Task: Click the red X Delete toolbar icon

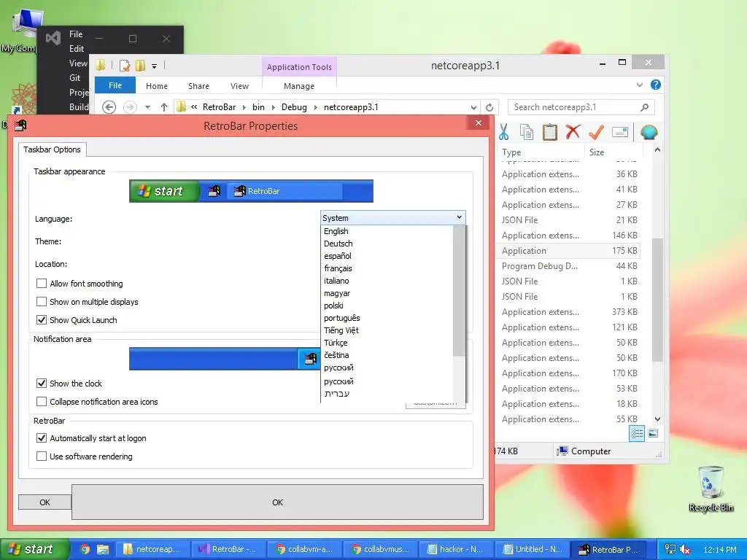Action: 573,132
